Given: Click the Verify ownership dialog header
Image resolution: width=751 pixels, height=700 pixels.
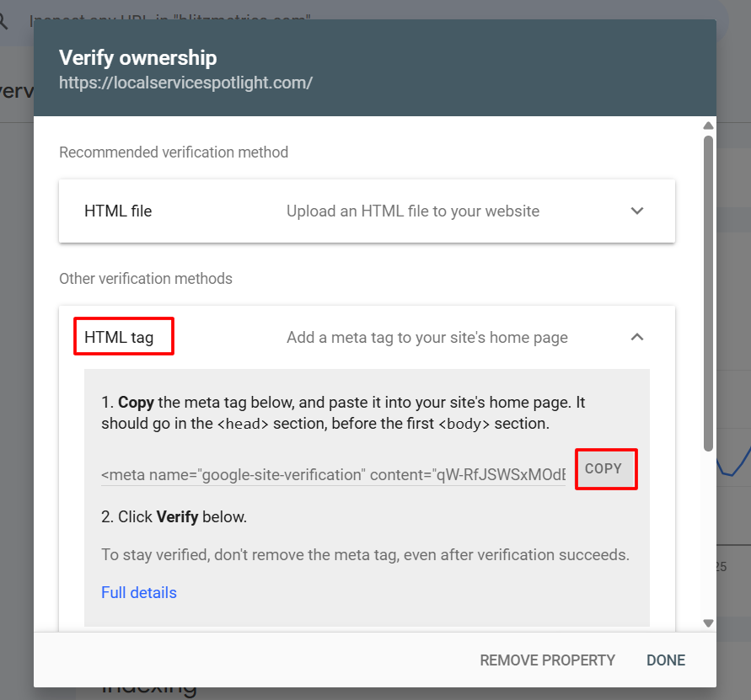Looking at the screenshot, I should click(x=137, y=58).
